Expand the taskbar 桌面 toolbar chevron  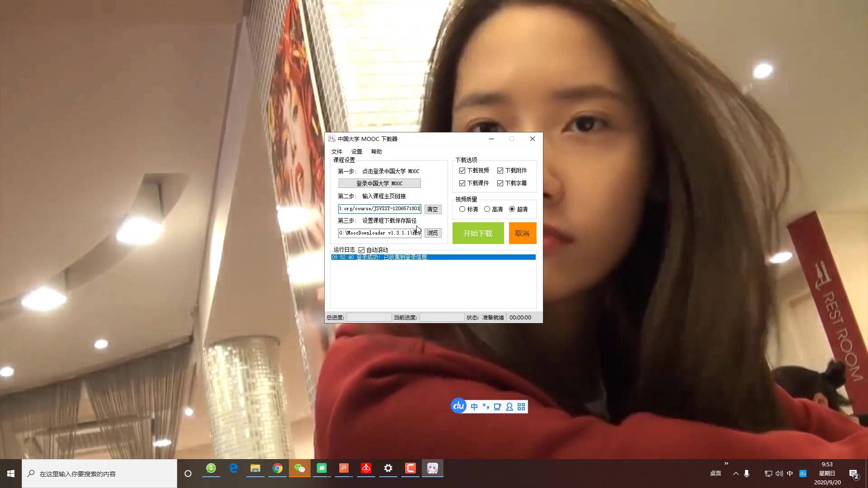click(x=726, y=464)
